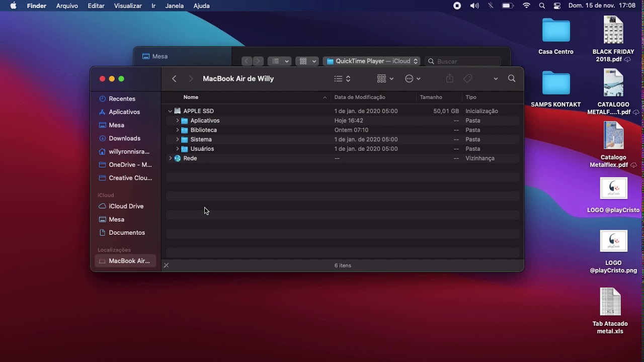Collapse the APPLE SSD disclosure triangle
Screen dimensions: 644x362
click(170, 111)
